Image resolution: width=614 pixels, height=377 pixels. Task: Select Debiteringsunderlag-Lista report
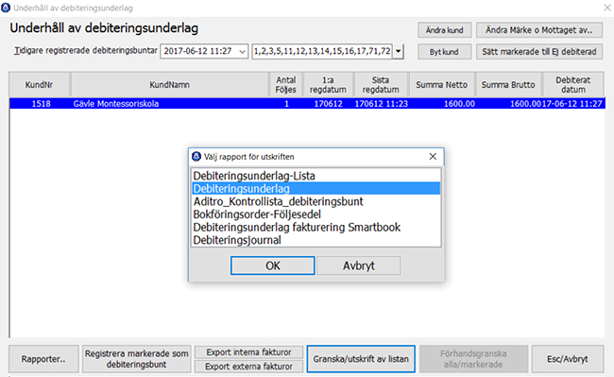click(316, 176)
